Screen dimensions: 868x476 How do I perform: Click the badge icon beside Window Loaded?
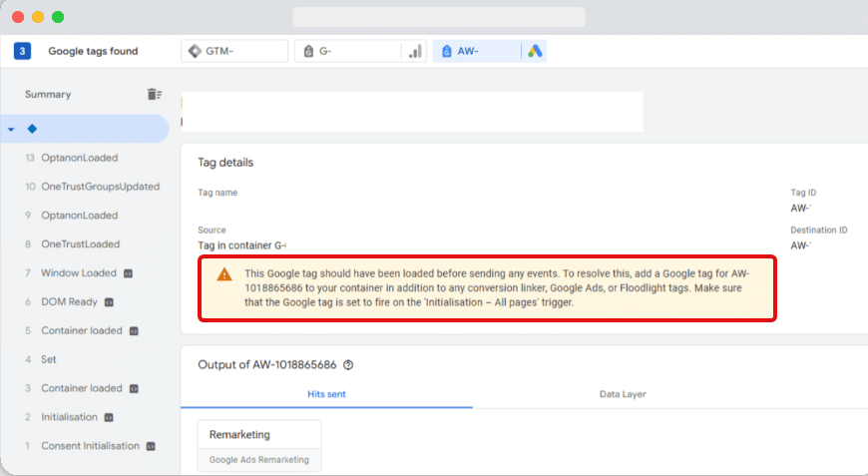point(128,273)
